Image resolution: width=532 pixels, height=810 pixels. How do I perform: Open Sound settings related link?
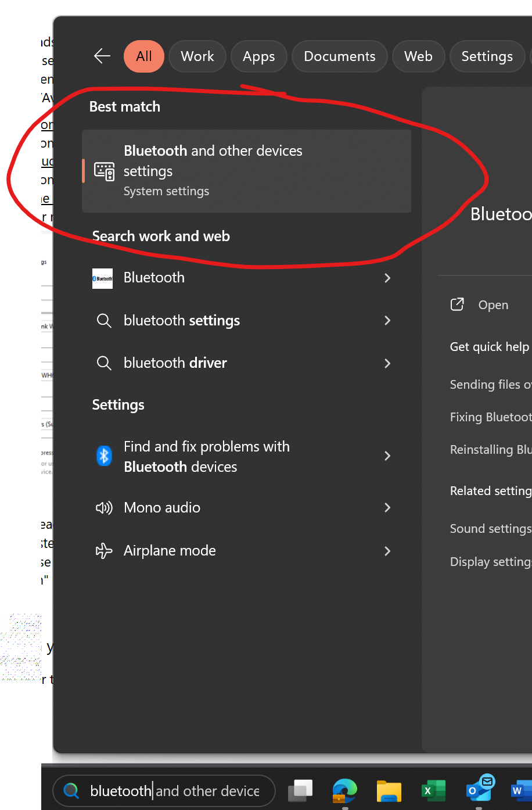(x=491, y=529)
